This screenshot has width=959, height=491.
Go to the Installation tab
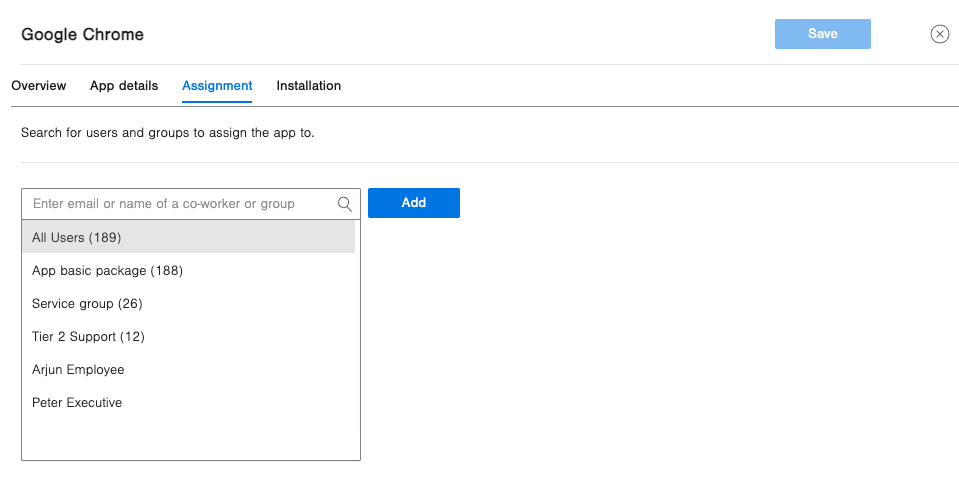[309, 86]
